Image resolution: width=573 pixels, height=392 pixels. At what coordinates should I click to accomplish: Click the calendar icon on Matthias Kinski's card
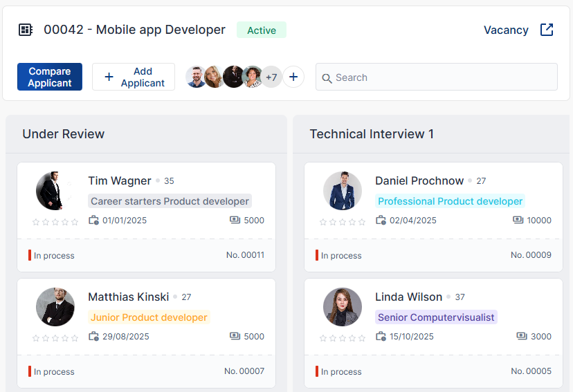(x=94, y=337)
